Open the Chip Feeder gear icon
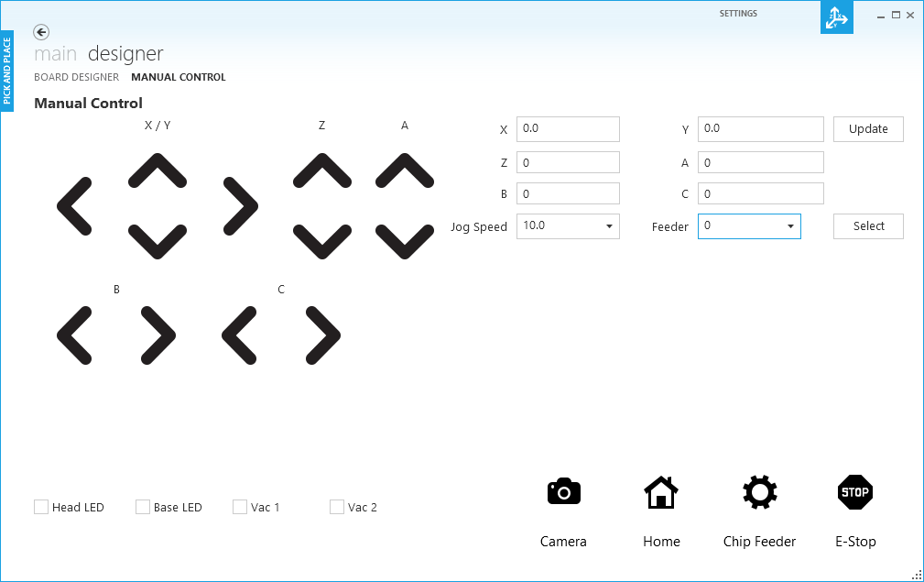The height and width of the screenshot is (582, 924). (759, 492)
